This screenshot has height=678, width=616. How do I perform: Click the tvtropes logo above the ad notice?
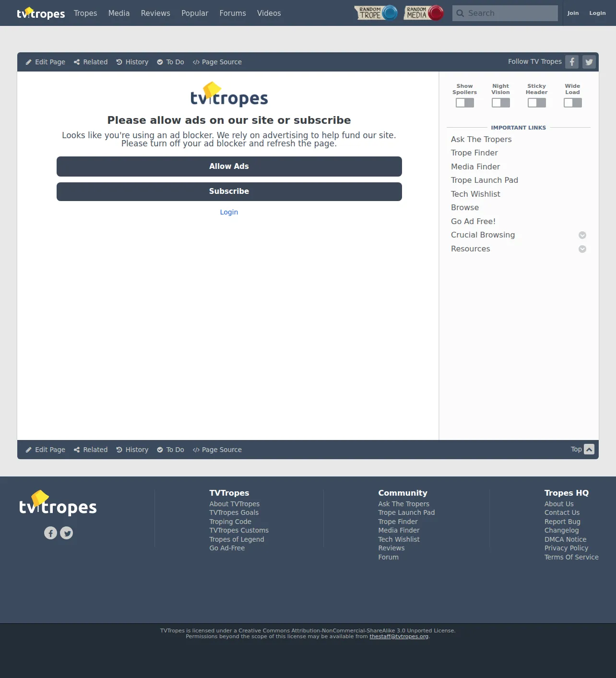[229, 95]
